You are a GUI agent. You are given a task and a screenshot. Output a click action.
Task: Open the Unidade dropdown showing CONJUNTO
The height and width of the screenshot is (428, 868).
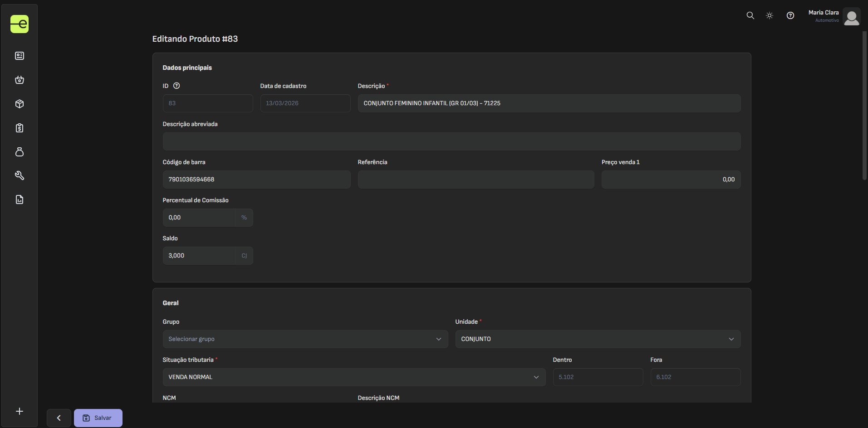point(598,339)
